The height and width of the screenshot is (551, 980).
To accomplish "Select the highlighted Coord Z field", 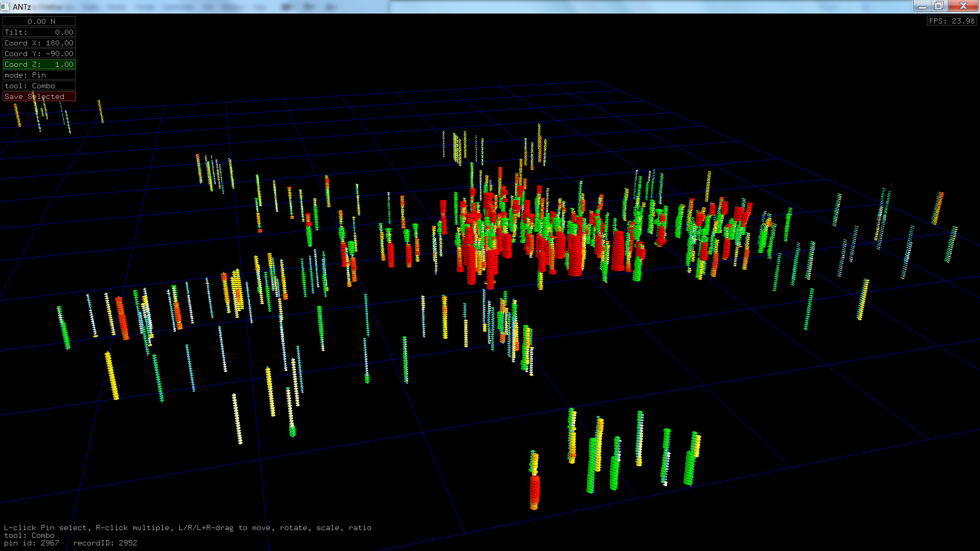I will [39, 64].
